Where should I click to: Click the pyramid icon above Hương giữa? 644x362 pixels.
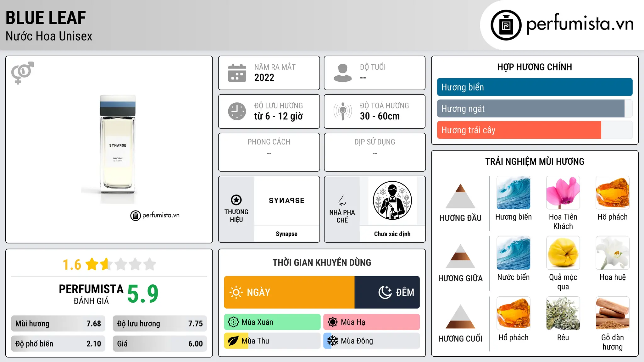[x=460, y=256]
